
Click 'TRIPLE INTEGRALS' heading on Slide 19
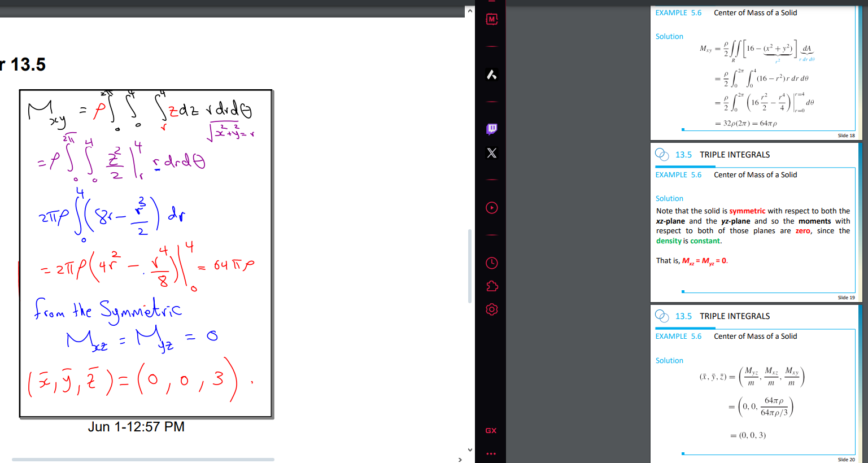coord(735,155)
